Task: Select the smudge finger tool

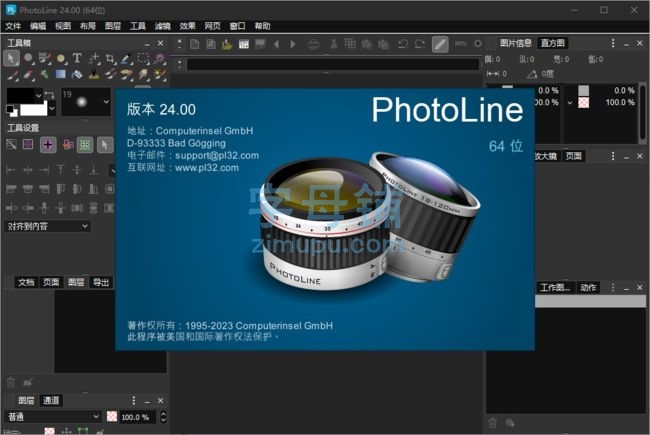Action: [143, 74]
